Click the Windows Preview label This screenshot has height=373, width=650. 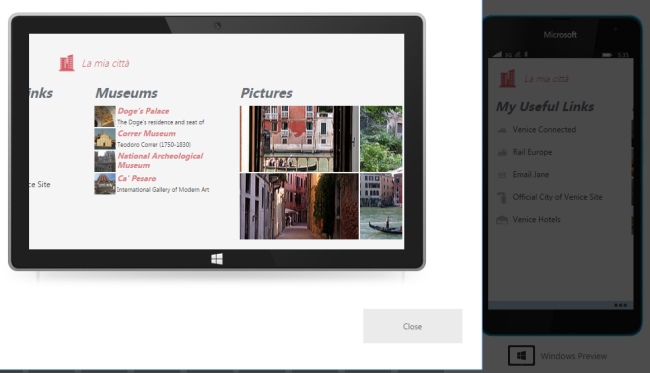point(574,356)
